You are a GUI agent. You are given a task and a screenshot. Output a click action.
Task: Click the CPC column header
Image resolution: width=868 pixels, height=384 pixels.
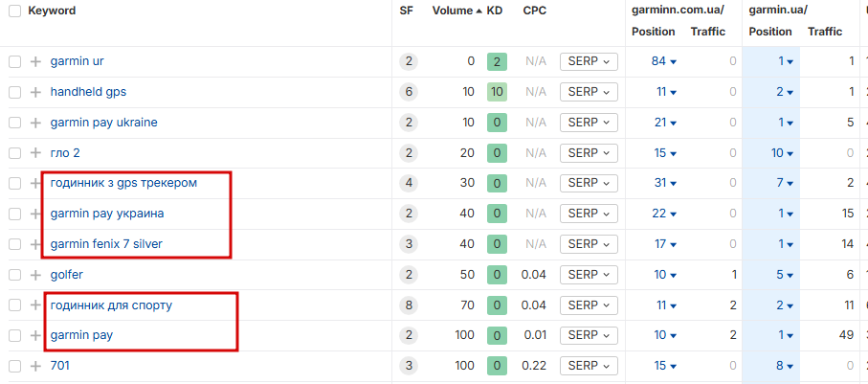pyautogui.click(x=534, y=11)
